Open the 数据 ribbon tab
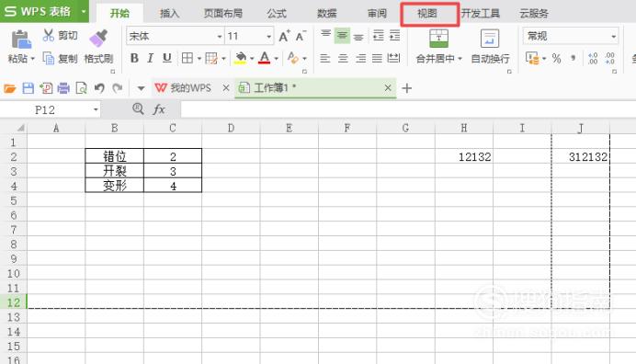 click(327, 14)
